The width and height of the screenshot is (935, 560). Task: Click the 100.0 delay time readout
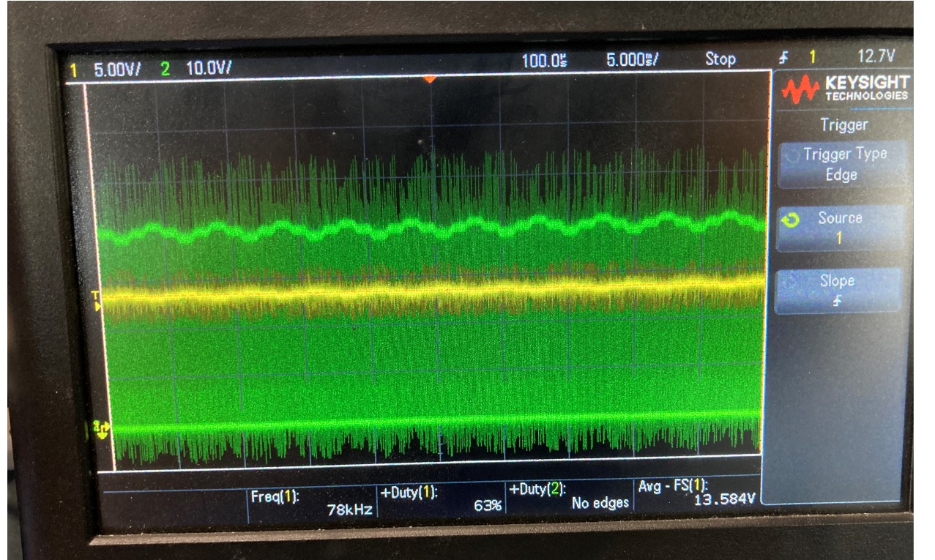click(545, 61)
